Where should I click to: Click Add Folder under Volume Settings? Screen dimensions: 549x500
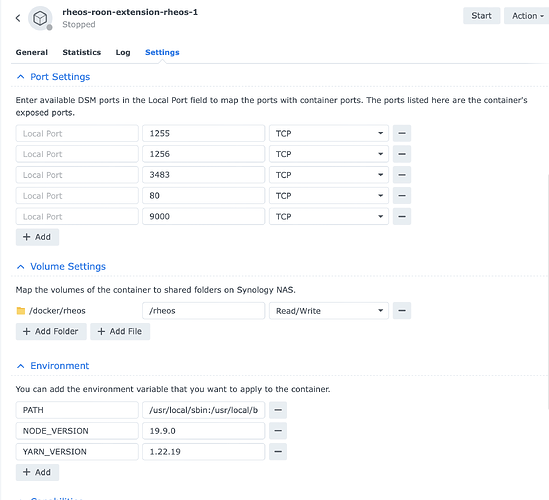[x=51, y=332]
